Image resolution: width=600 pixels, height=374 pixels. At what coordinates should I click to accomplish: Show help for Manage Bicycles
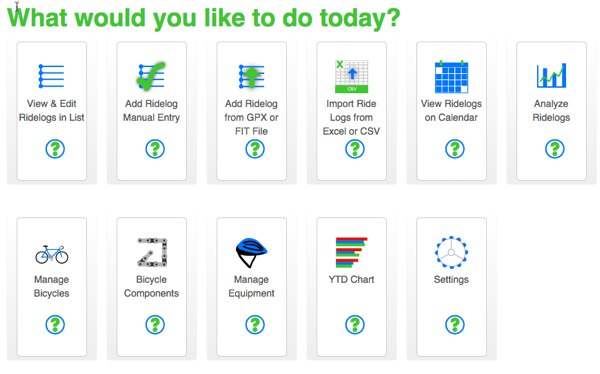[x=55, y=325]
